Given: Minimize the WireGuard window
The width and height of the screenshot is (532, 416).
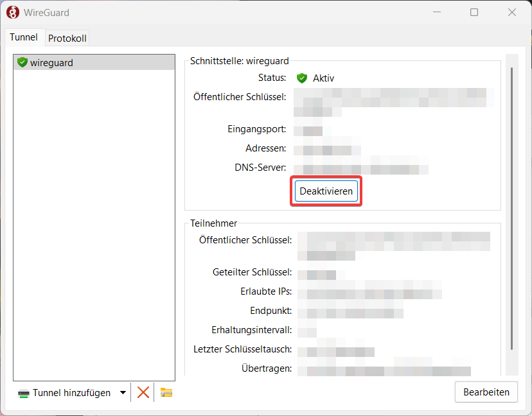Looking at the screenshot, I should pos(437,13).
